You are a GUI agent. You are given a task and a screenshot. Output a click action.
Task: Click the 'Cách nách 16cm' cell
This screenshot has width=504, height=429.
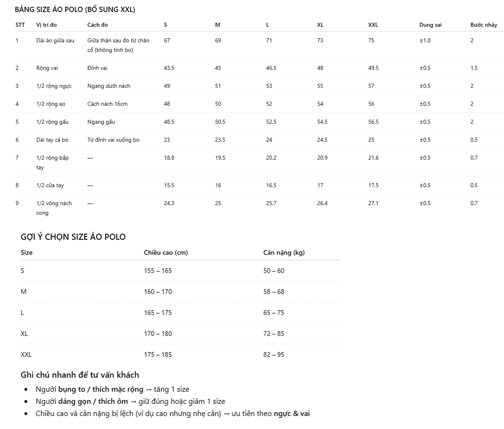[107, 104]
